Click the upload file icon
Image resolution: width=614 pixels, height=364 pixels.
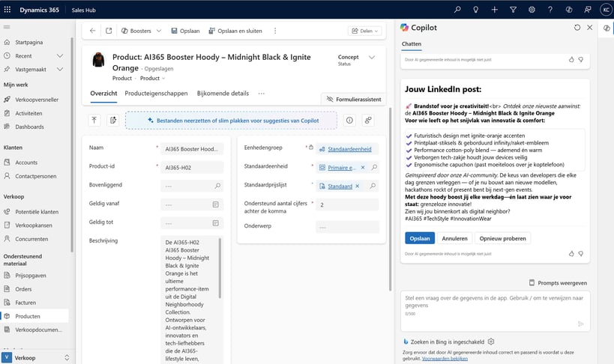pos(94,121)
